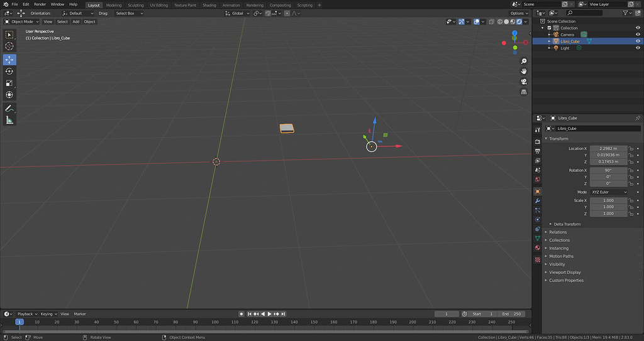The width and height of the screenshot is (644, 341).
Task: Open Scene properties tab
Action: point(537,170)
